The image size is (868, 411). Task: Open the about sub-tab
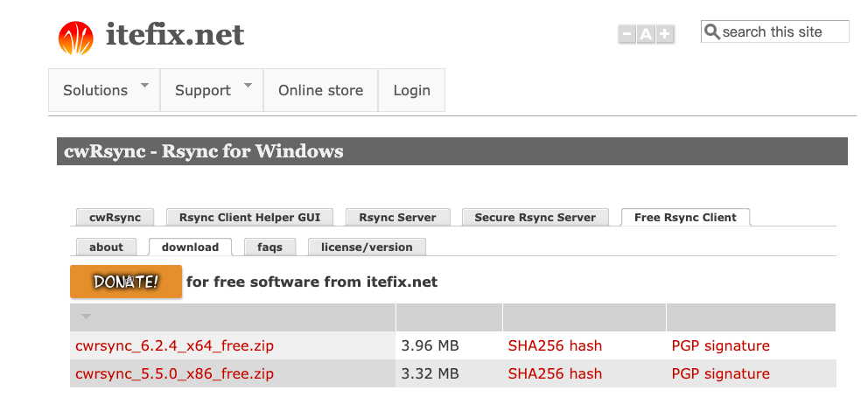point(106,247)
